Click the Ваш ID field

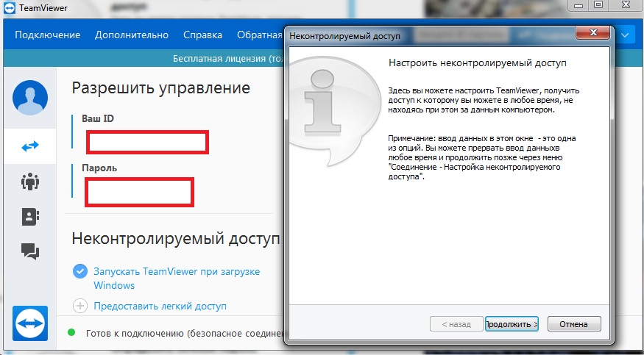[x=147, y=143]
